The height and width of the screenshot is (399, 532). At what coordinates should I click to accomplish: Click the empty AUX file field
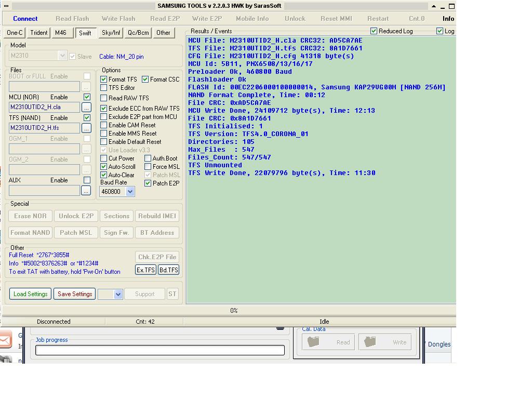(45, 191)
